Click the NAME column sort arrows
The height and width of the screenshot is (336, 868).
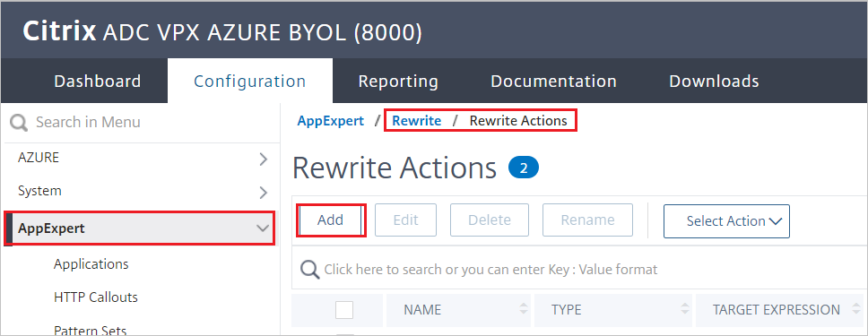(x=523, y=310)
